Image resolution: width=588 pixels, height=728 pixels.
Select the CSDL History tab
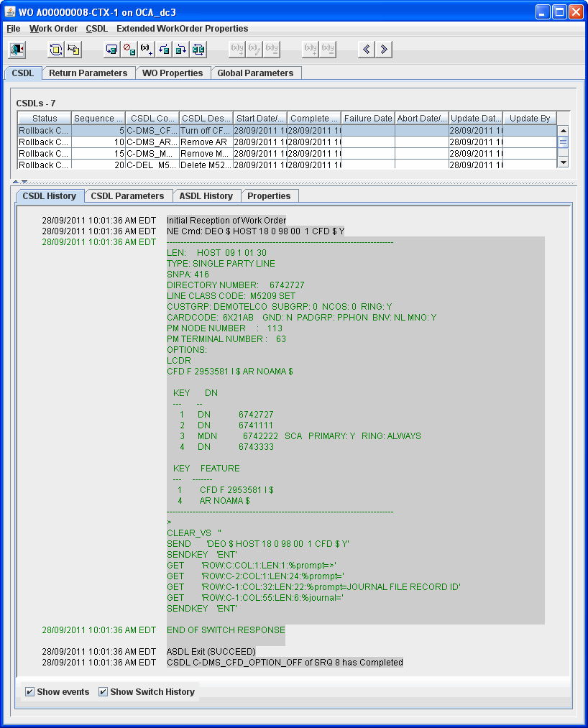coord(49,196)
